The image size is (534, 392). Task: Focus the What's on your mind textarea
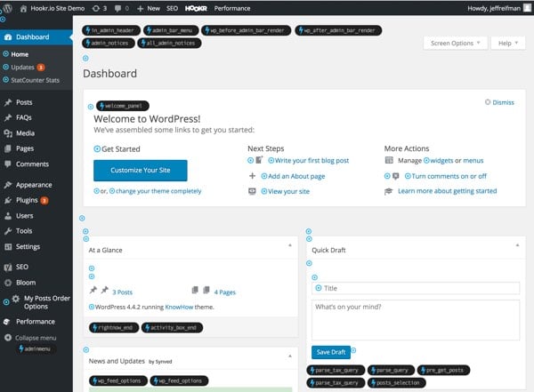tap(416, 320)
